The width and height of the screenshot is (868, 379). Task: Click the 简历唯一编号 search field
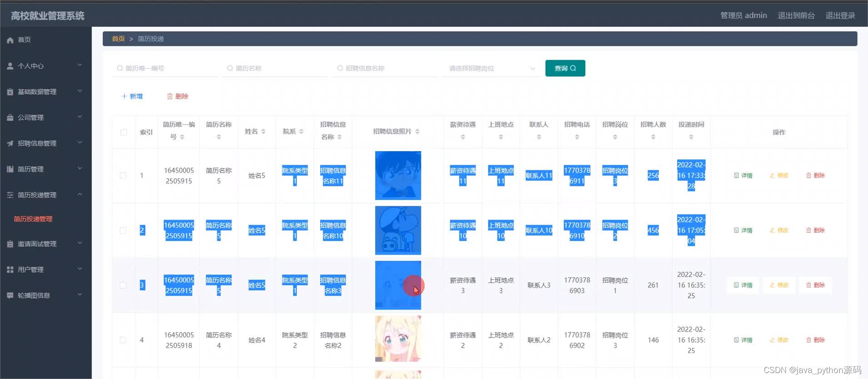click(165, 68)
